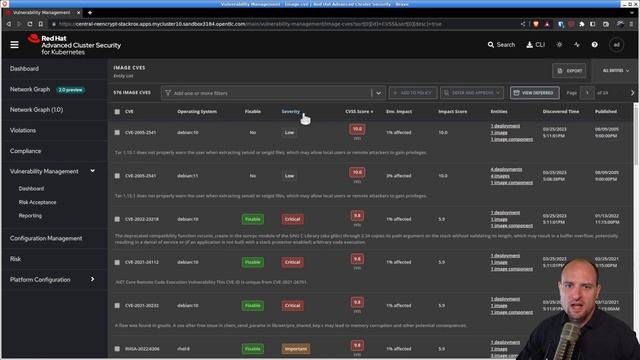Expand the Platform Configuration section
Image resolution: width=640 pixels, height=360 pixels.
[93, 279]
